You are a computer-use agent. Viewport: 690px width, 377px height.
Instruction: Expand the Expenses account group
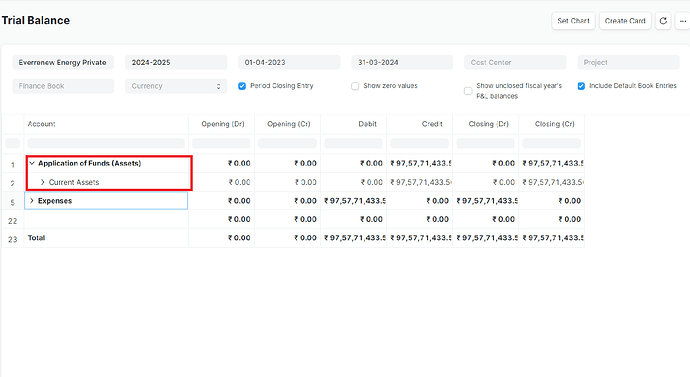[32, 201]
